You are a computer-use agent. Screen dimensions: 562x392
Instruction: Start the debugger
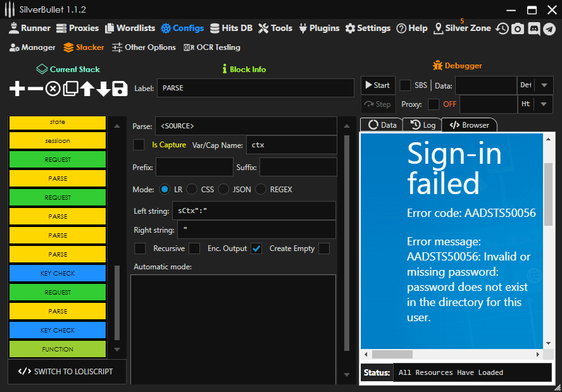(x=378, y=85)
